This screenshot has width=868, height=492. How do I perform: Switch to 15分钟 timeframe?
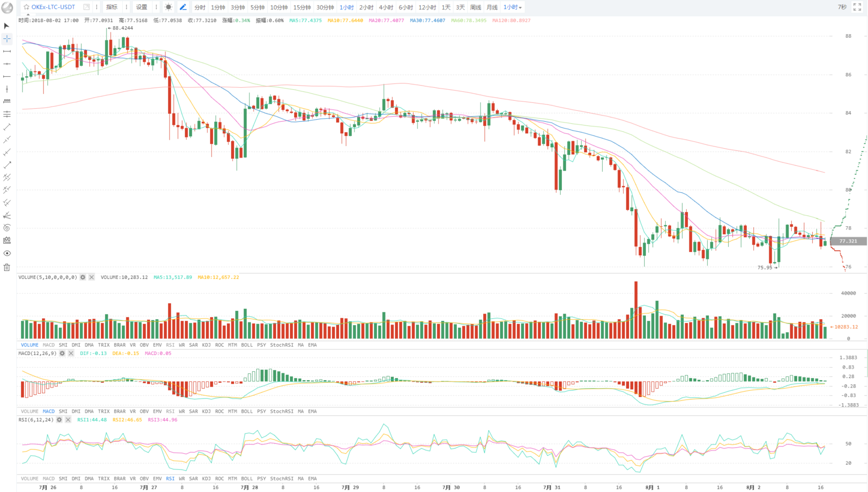click(x=302, y=7)
